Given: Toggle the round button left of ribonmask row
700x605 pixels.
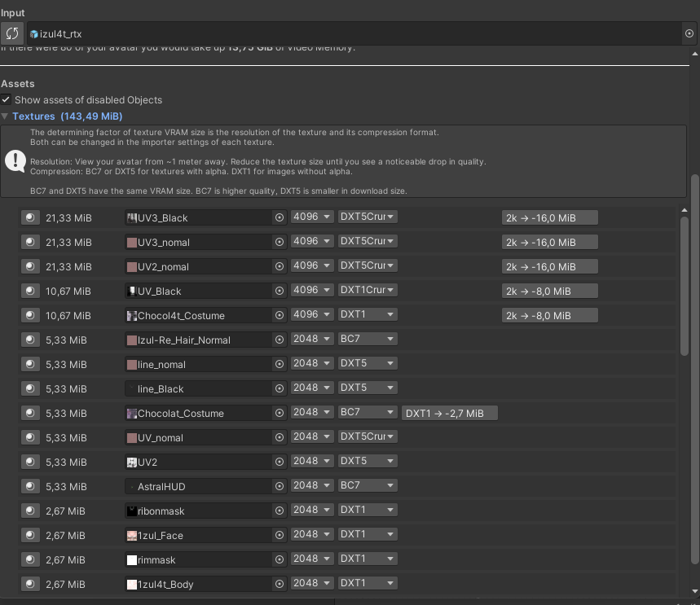Looking at the screenshot, I should (x=30, y=511).
